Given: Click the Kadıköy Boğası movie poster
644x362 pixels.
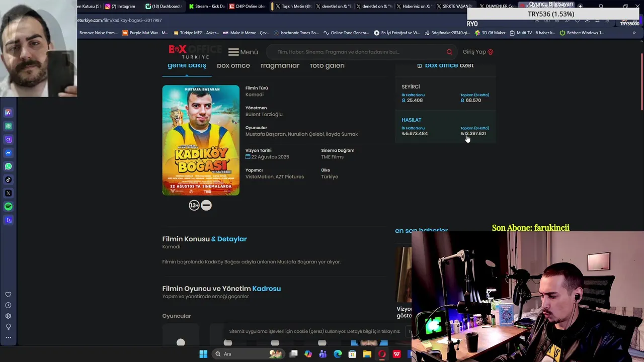Looking at the screenshot, I should coord(201,140).
